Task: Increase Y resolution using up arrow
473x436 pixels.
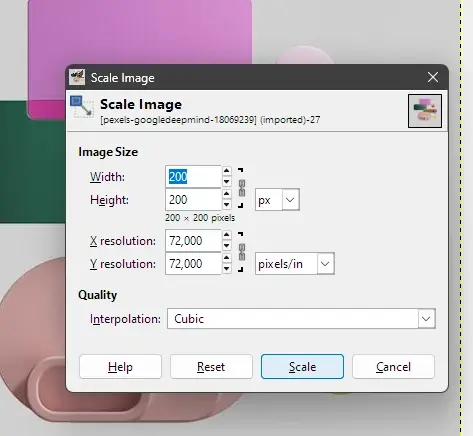Action: click(x=227, y=258)
